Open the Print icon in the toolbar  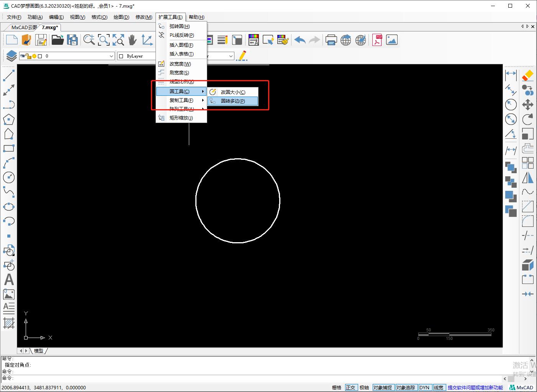point(331,39)
